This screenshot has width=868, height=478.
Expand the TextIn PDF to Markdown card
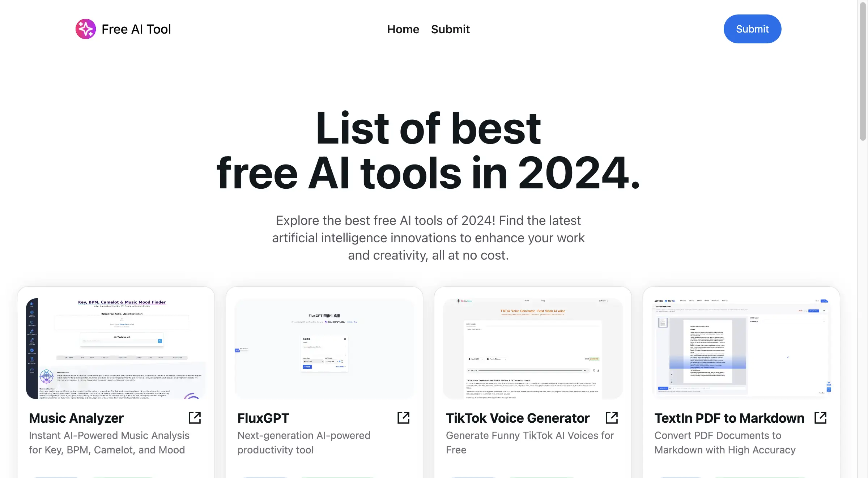[x=821, y=417]
